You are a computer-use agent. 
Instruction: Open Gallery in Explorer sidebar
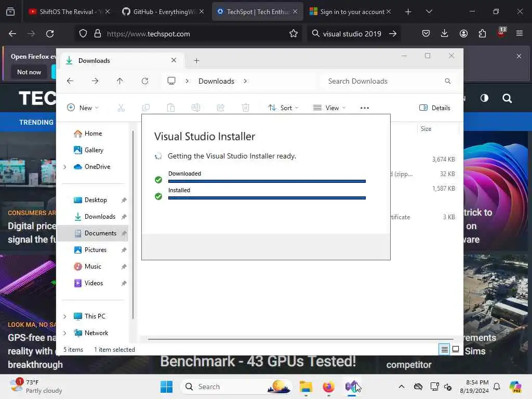coord(94,150)
